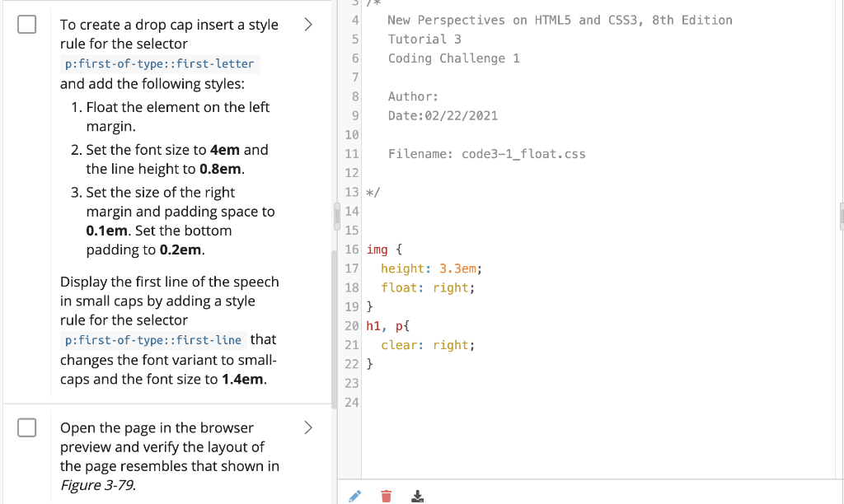Click the panel splitter handle beside line 14
Image resolution: width=844 pixels, height=504 pixels.
pyautogui.click(x=337, y=216)
